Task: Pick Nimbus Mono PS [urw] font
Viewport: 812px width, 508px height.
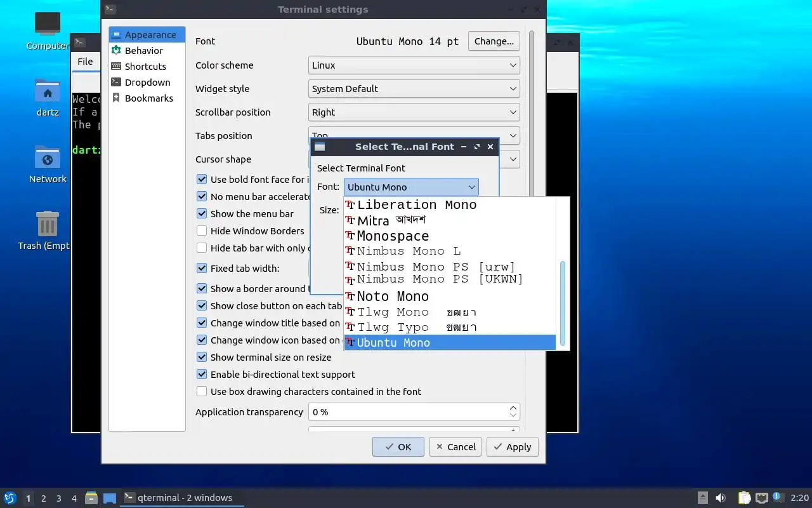Action: click(450, 267)
